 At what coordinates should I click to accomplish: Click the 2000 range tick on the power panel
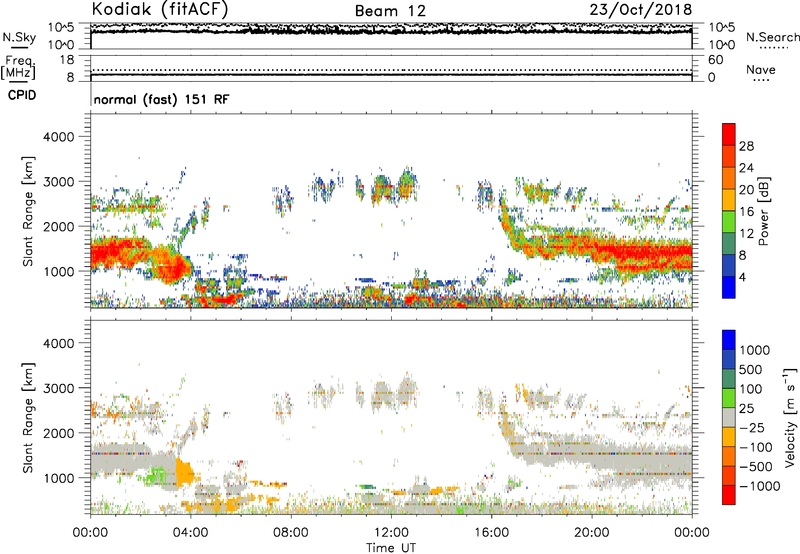point(59,226)
